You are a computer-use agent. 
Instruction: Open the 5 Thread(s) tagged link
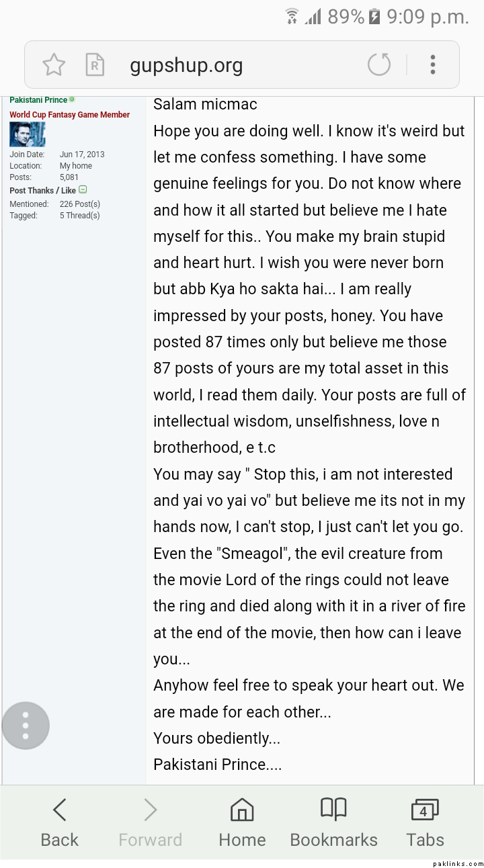coord(79,216)
